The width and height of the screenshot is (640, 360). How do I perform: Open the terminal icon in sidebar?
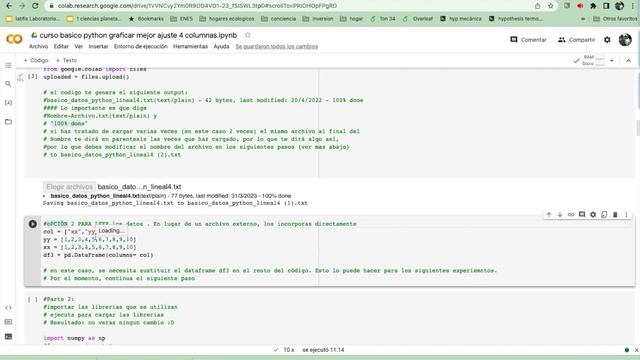(8, 337)
